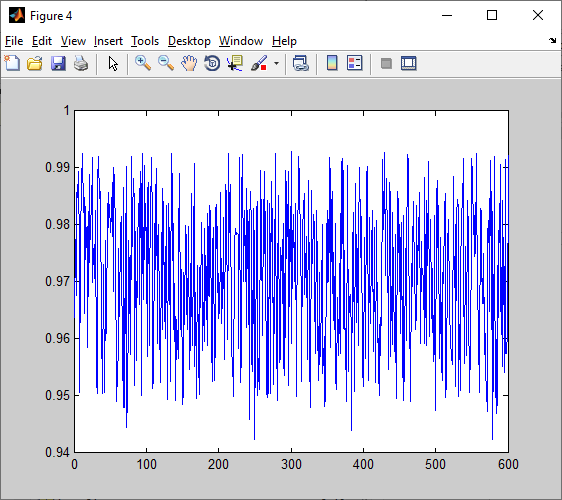This screenshot has height=500, width=562.
Task: Hide plot tools with gray square icon
Action: click(x=386, y=63)
